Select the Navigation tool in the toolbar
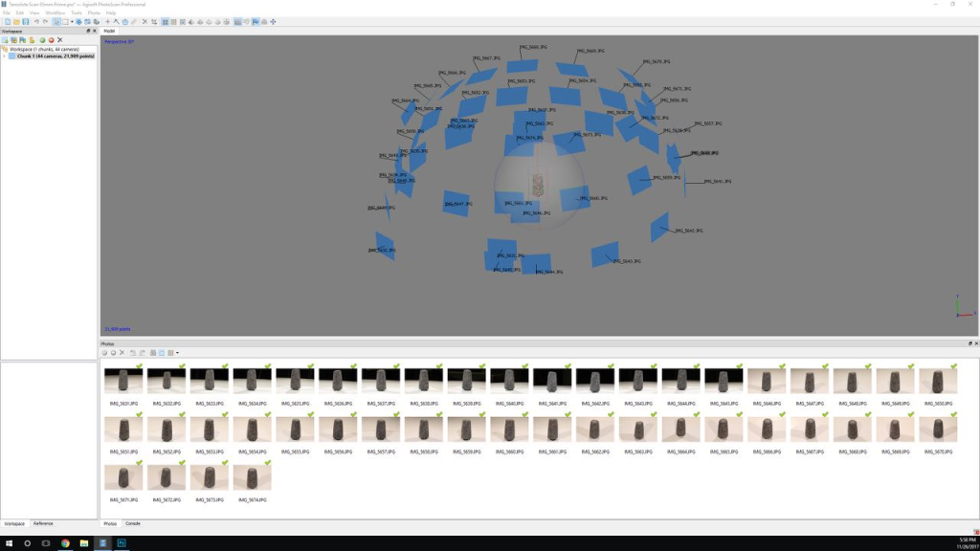 pos(56,22)
